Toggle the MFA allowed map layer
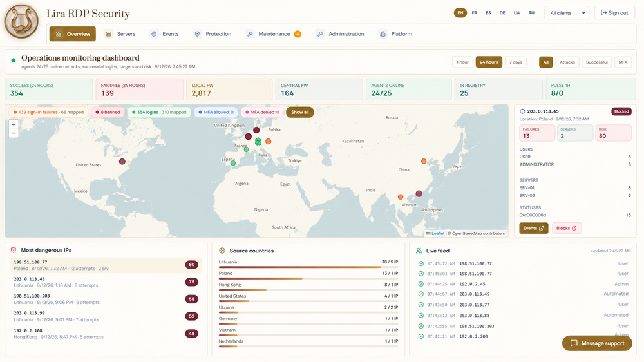Image resolution: width=644 pixels, height=362 pixels. 216,112
